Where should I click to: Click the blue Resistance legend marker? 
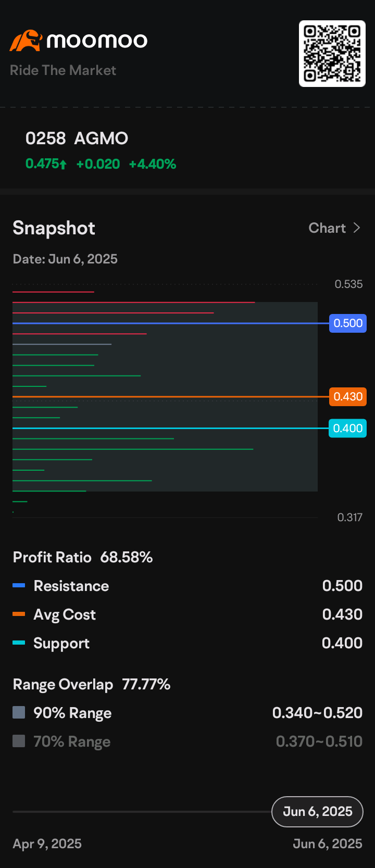(x=19, y=586)
